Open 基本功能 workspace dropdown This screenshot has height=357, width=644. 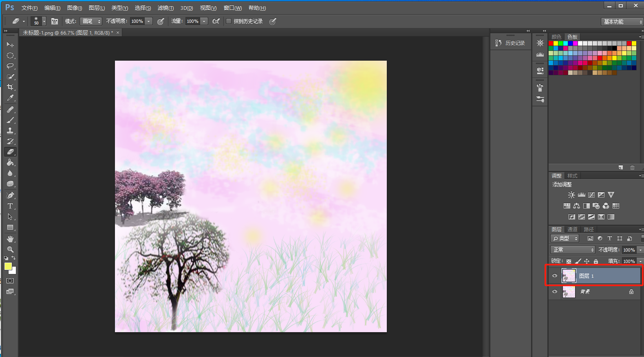point(622,22)
